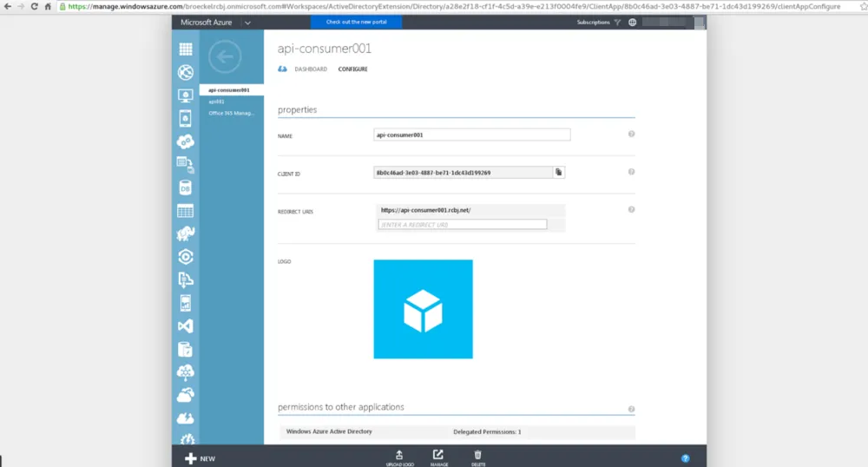Show help for the Name field
Image resolution: width=868 pixels, height=467 pixels.
click(x=631, y=134)
